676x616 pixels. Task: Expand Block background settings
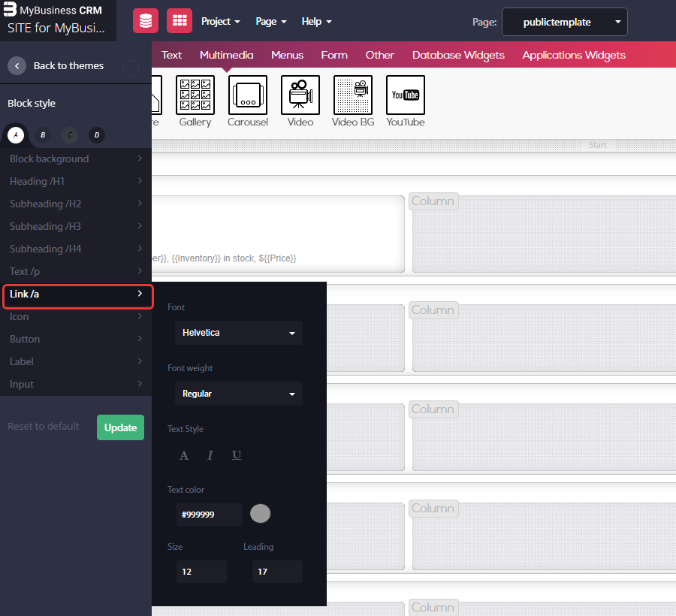pos(76,159)
